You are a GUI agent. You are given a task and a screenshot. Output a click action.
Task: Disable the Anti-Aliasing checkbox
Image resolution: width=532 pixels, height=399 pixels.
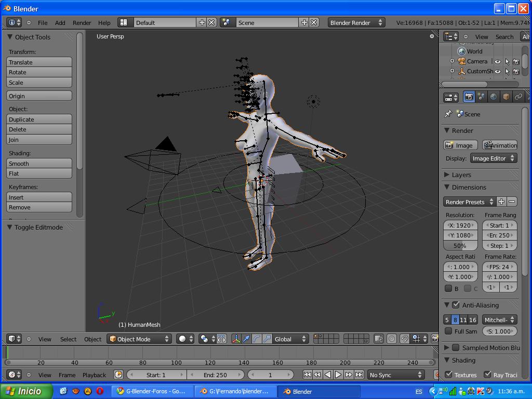(456, 305)
